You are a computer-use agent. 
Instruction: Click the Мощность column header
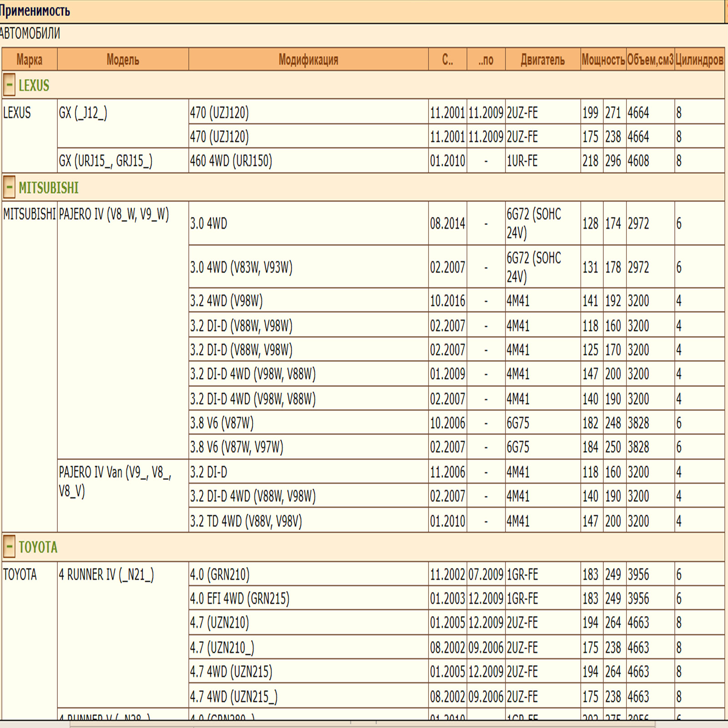603,60
